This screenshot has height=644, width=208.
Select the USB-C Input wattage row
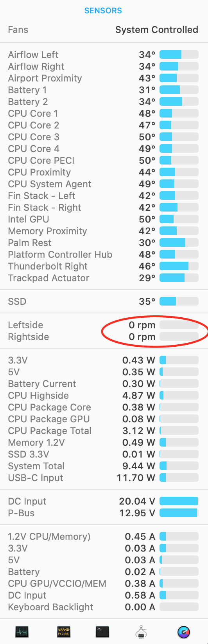[104, 478]
